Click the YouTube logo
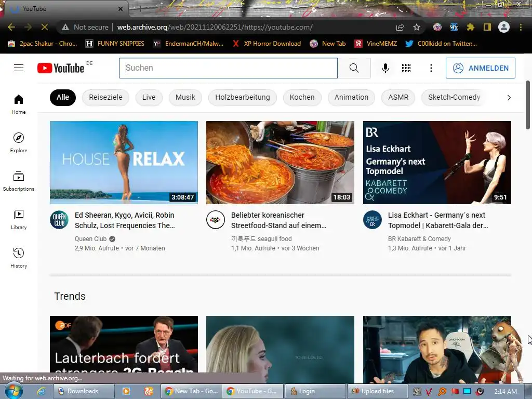The width and height of the screenshot is (532, 399). [x=61, y=68]
